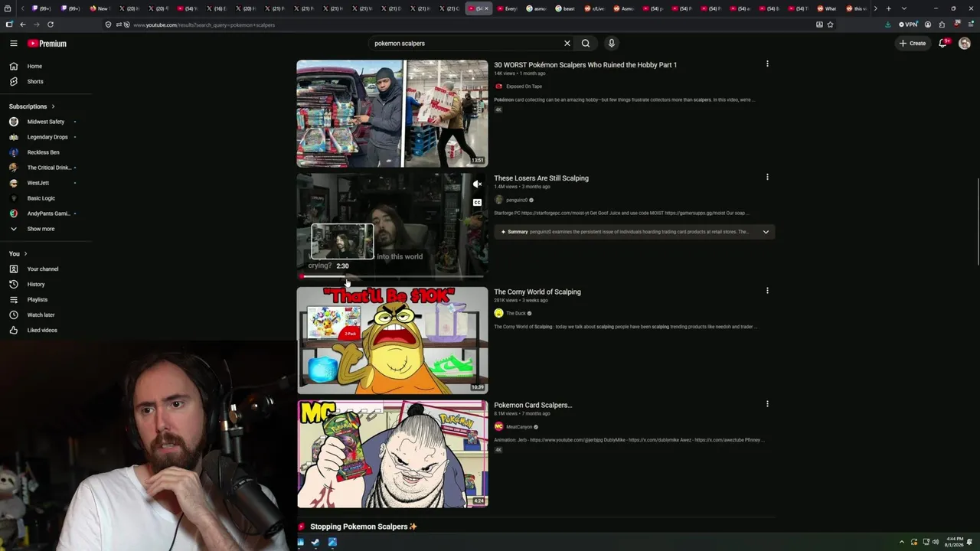Switch to the beast browser tab
The width and height of the screenshot is (980, 551).
coord(566,8)
